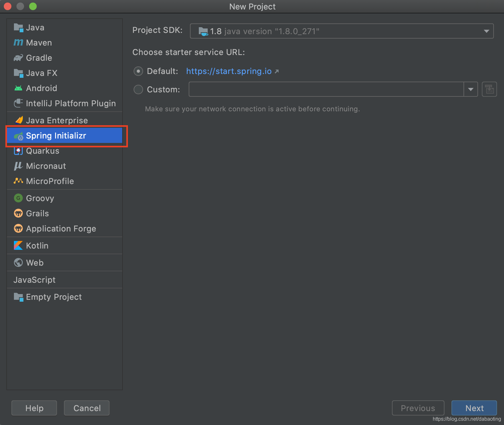The height and width of the screenshot is (425, 504).
Task: Click the Next button
Action: (x=474, y=408)
